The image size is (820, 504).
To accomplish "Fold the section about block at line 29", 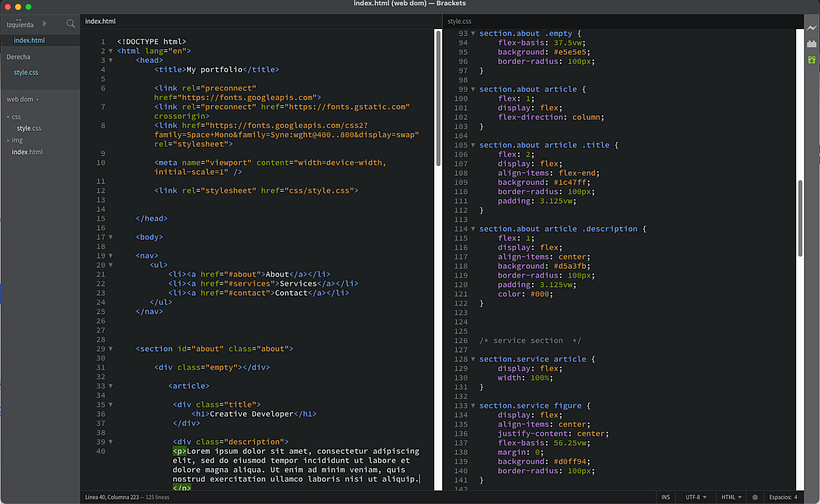I will click(110, 349).
